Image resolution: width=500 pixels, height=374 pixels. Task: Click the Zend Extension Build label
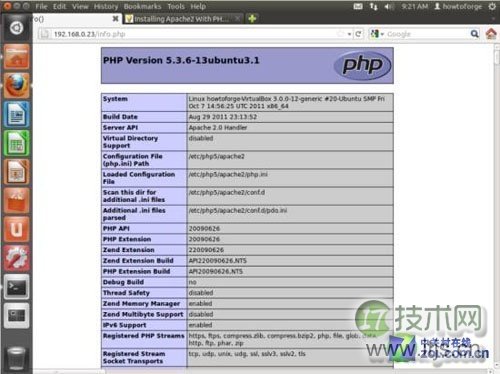(x=138, y=260)
